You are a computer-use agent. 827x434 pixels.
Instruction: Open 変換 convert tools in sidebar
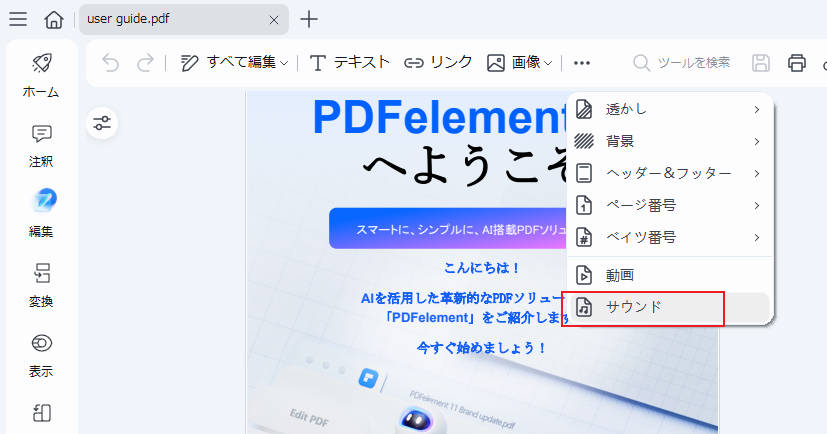pos(41,285)
